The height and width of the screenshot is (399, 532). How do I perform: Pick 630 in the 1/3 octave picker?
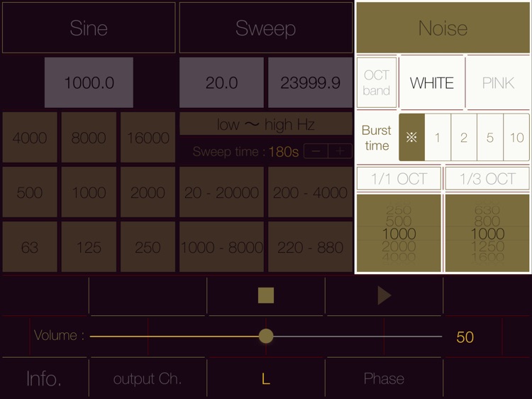[x=487, y=210]
